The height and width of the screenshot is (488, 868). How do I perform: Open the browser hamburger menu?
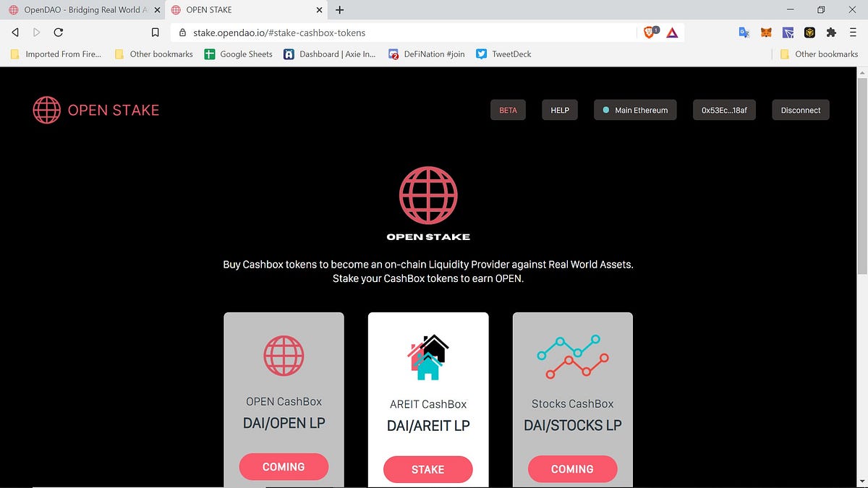[x=852, y=33]
